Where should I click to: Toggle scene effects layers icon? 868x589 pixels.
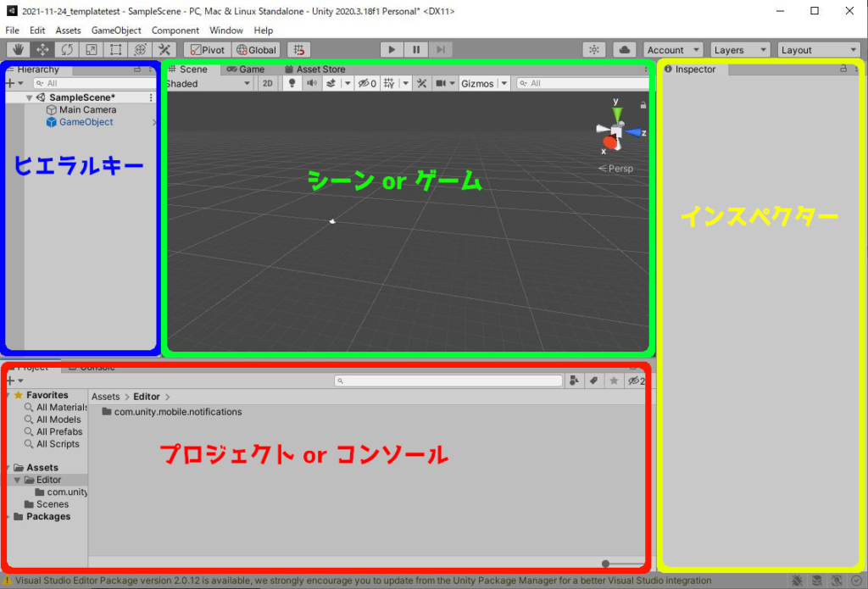[331, 84]
